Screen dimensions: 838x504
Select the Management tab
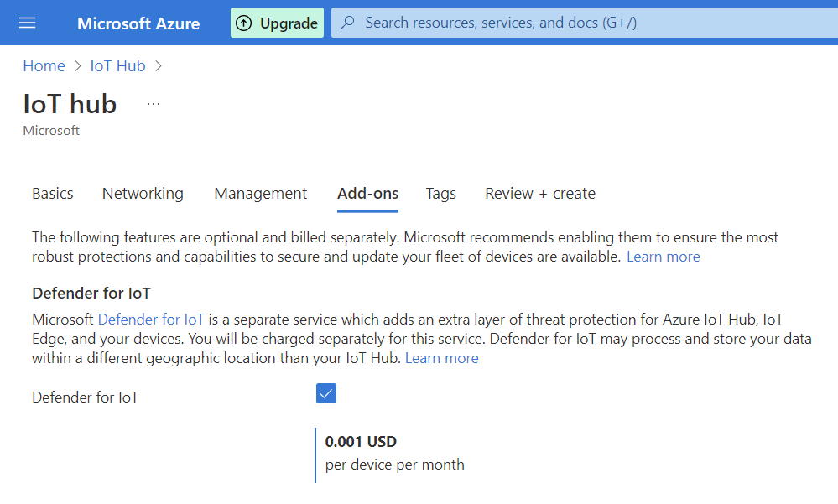[x=260, y=193]
